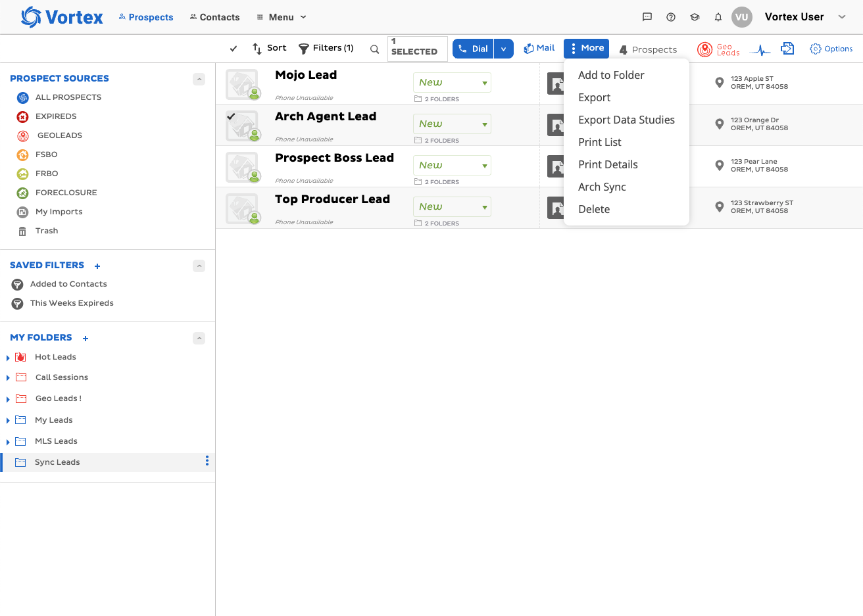Viewport: 863px width, 616px height.
Task: Select EXPIREDS source
Action: (47, 116)
